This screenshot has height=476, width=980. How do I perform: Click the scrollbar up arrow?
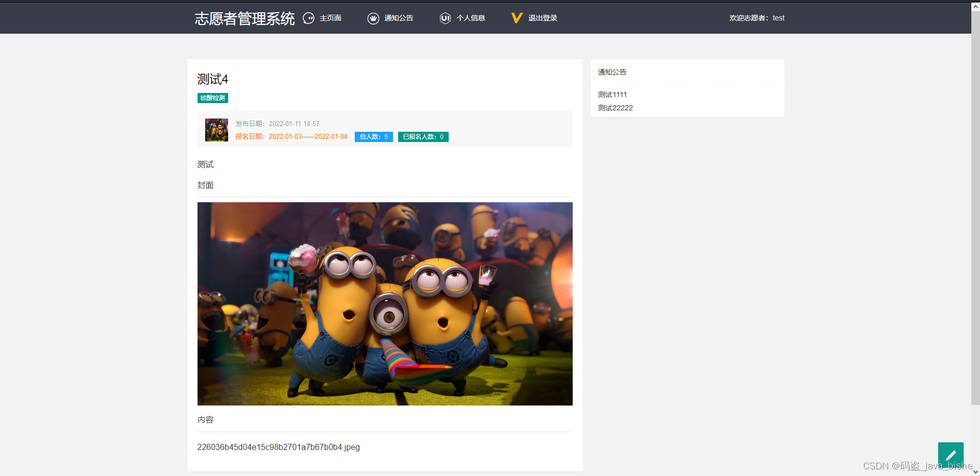[x=975, y=6]
